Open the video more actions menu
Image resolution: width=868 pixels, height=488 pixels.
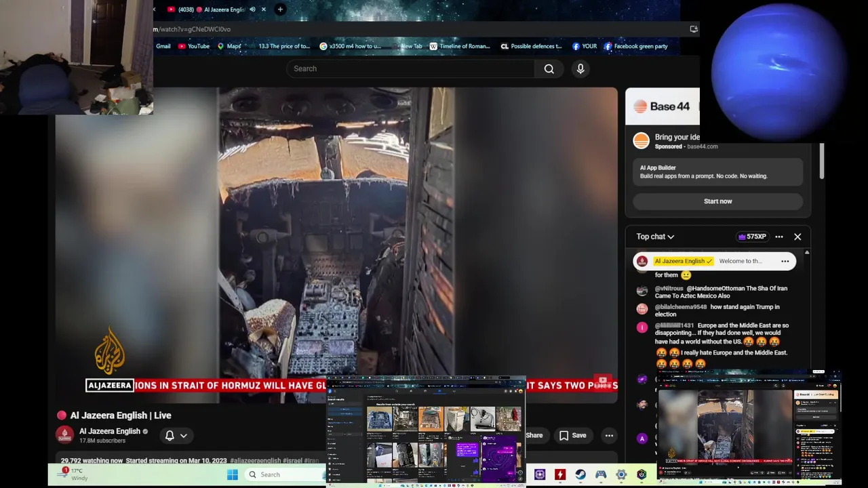[609, 435]
